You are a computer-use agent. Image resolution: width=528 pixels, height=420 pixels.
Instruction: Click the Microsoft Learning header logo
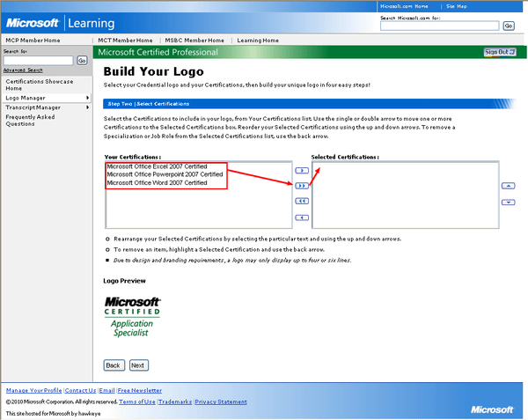pos(60,23)
